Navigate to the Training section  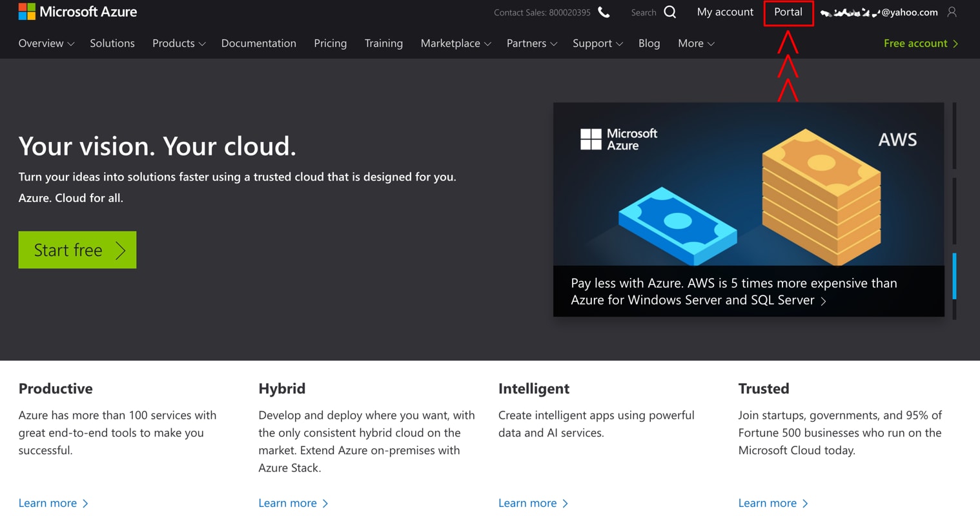[383, 43]
